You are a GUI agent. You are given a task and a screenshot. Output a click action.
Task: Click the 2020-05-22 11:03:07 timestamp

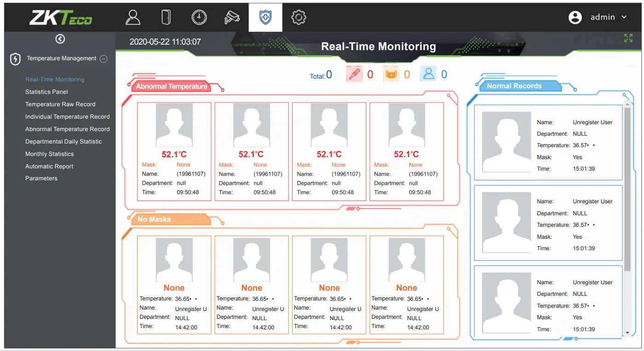tap(165, 42)
